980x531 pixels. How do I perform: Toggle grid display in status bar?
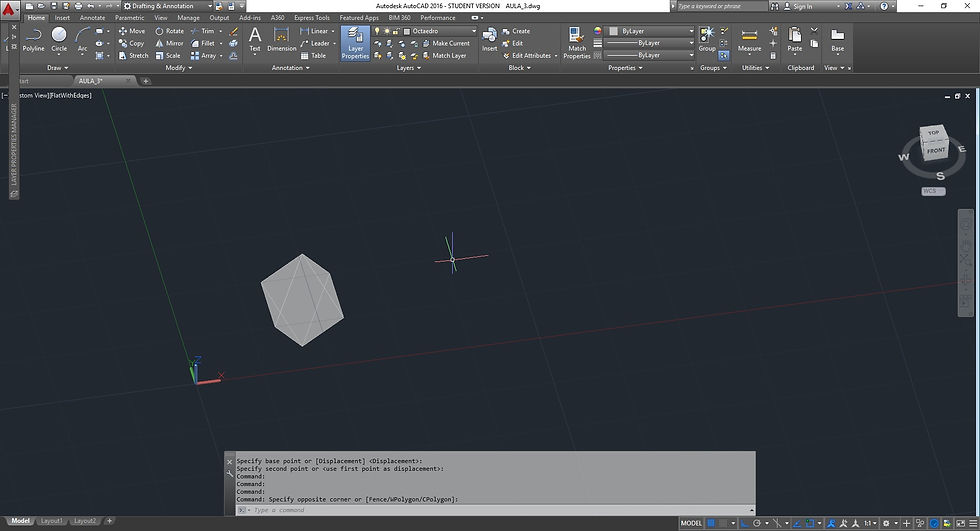[x=712, y=523]
